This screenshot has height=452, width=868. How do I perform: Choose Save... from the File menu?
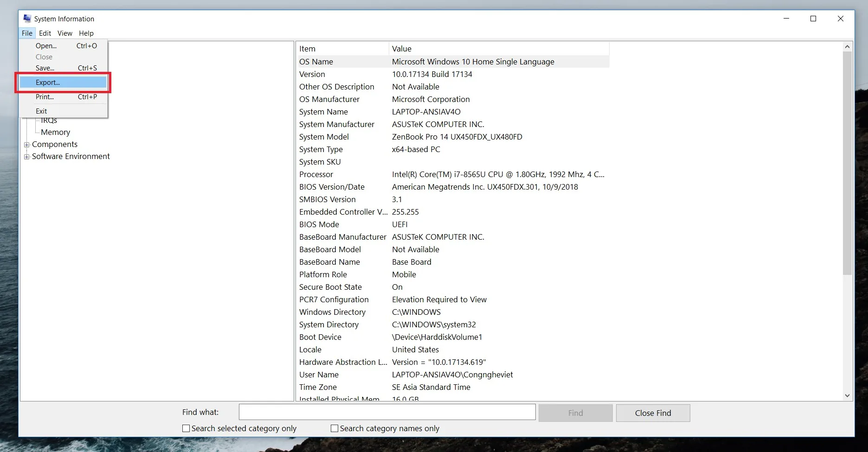[63, 68]
